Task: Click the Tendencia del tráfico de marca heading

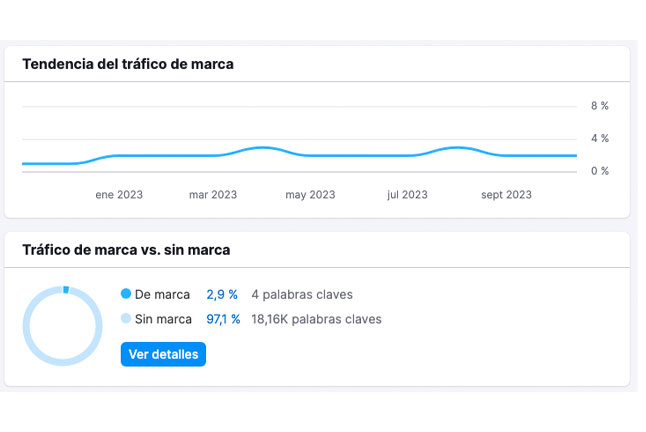Action: [127, 64]
